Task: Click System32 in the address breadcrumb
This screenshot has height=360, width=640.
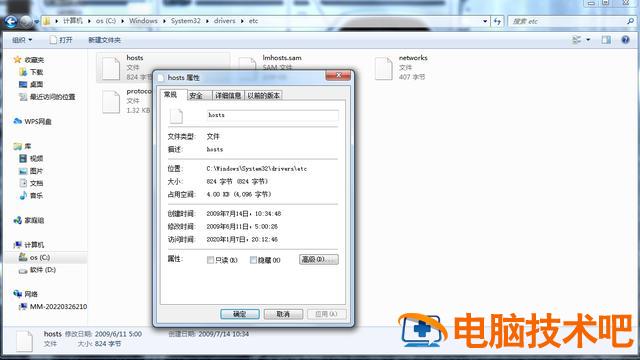Action: tap(186, 21)
